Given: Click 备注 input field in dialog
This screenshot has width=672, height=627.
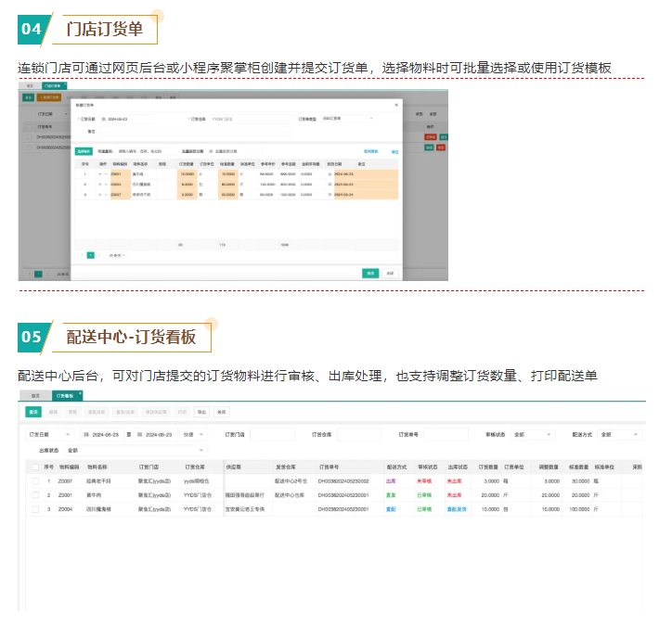Looking at the screenshot, I should pos(196,132).
